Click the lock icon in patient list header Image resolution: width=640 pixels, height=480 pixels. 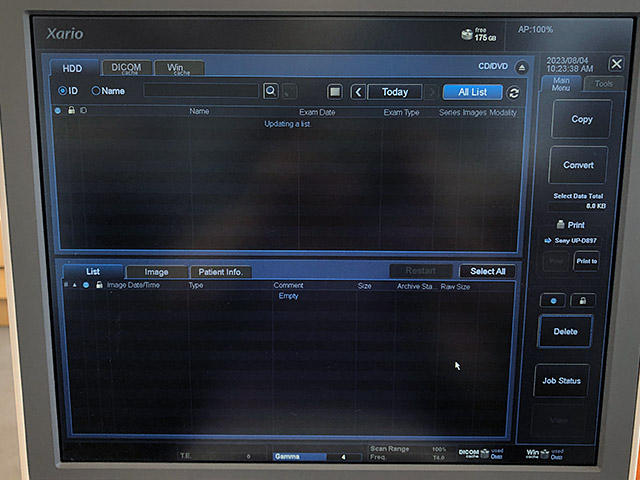pos(71,110)
